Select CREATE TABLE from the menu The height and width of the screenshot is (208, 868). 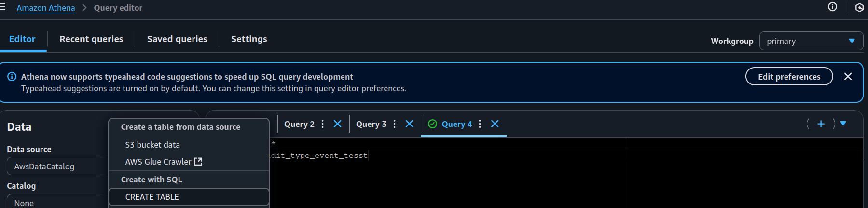coord(152,197)
